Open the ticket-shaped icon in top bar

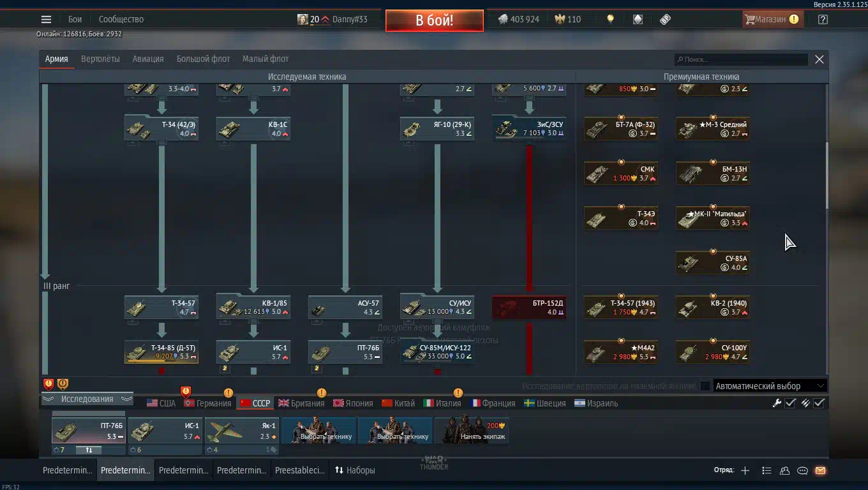[x=665, y=19]
